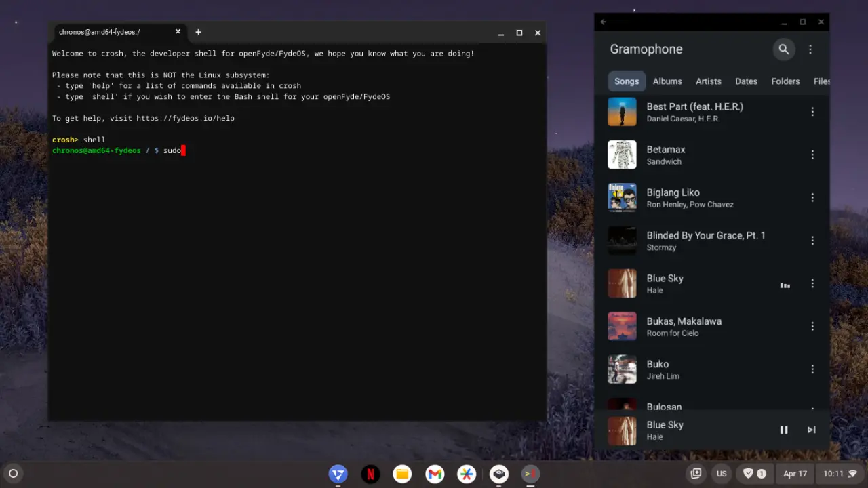Screen dimensions: 868x488
Task: Open options for Blinded By Your Grace
Action: 812,241
